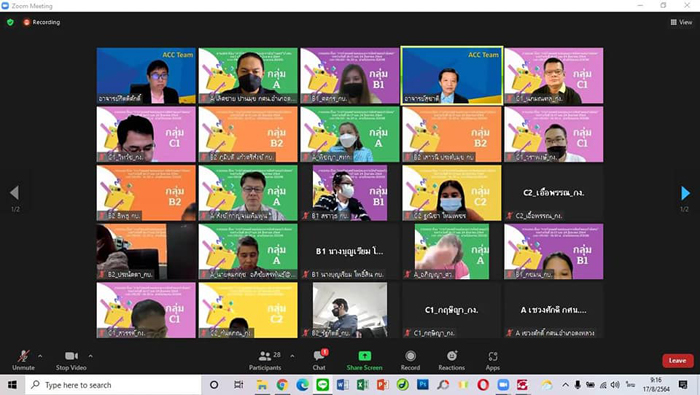Screen dimensions: 700x395
Task: Toggle the camera with Stop Video
Action: point(71,361)
